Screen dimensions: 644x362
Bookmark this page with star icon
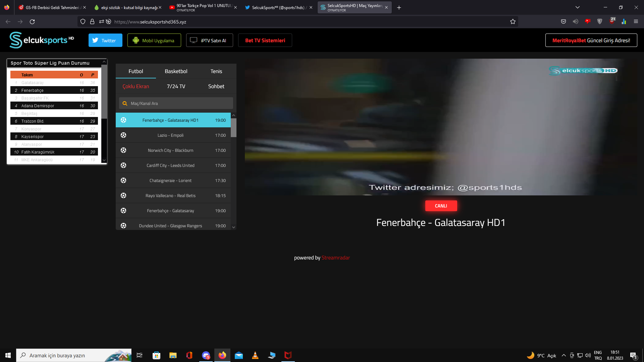pos(513,22)
